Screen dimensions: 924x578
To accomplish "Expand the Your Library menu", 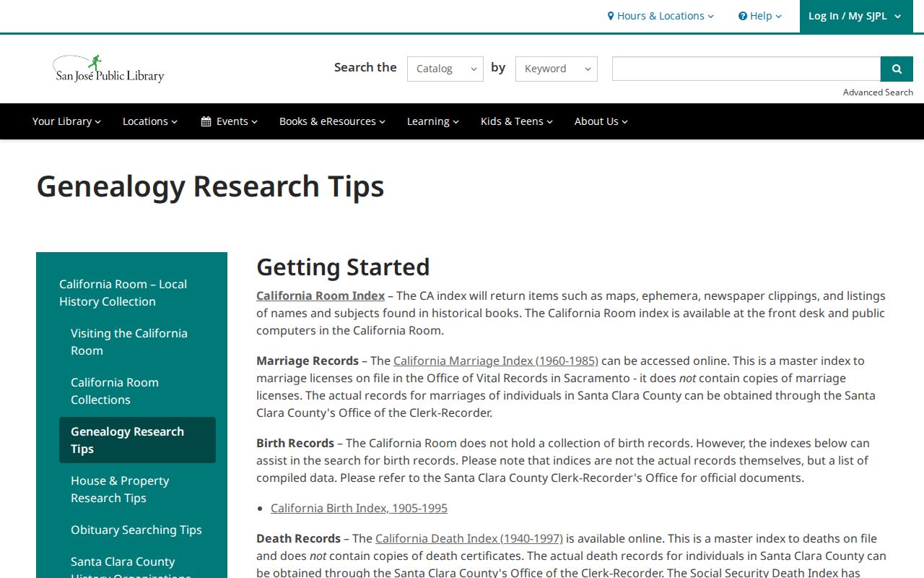I will click(66, 121).
